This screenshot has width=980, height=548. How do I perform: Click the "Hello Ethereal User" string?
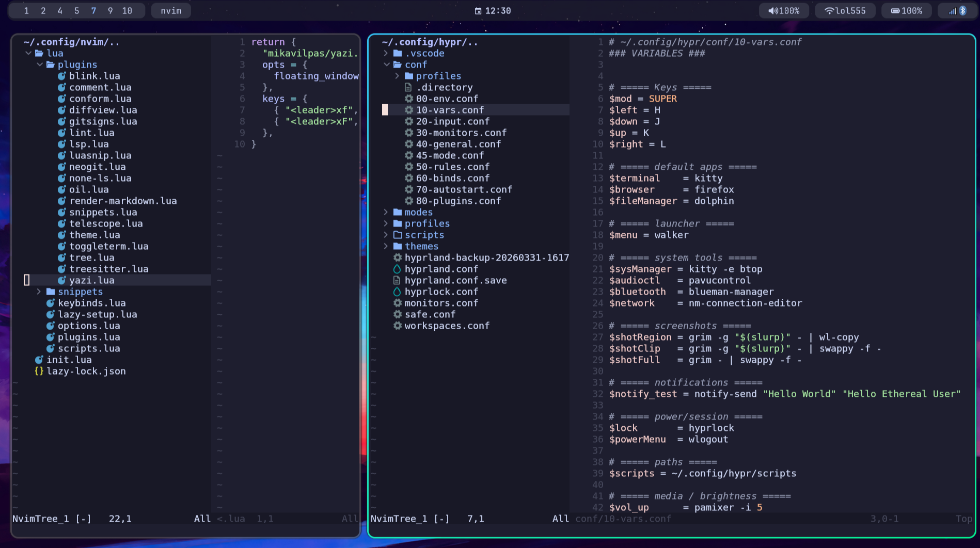902,394
